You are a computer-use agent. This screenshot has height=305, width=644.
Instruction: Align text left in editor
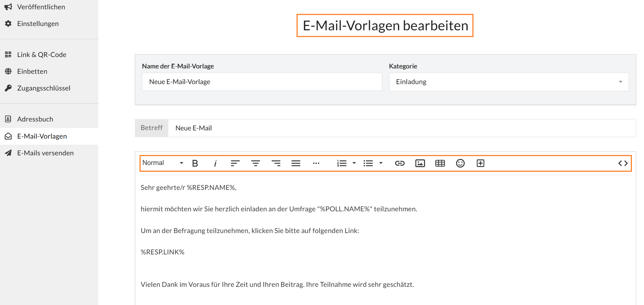tap(235, 163)
